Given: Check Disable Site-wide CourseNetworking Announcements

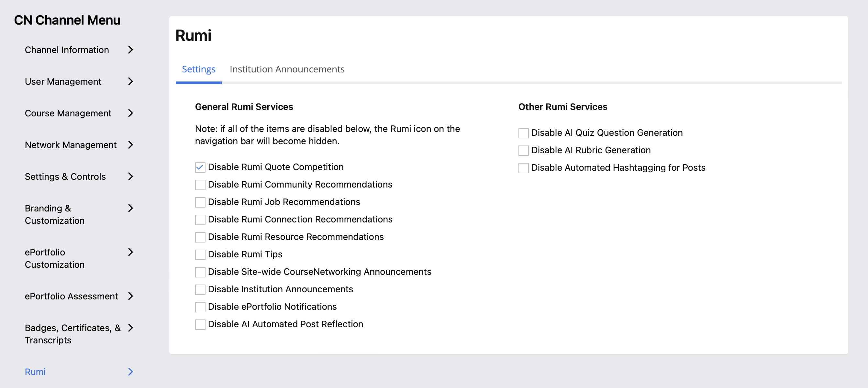Looking at the screenshot, I should pos(200,272).
